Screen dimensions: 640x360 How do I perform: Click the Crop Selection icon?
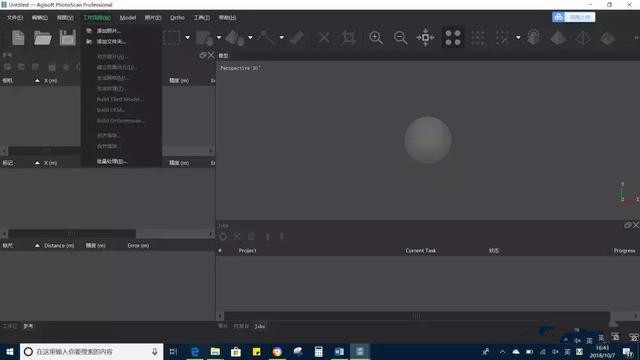349,38
